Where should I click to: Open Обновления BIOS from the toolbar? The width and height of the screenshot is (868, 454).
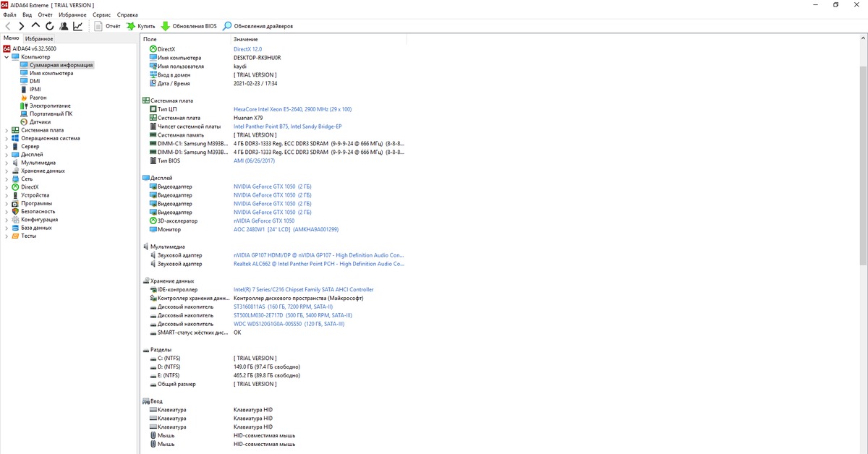click(189, 26)
